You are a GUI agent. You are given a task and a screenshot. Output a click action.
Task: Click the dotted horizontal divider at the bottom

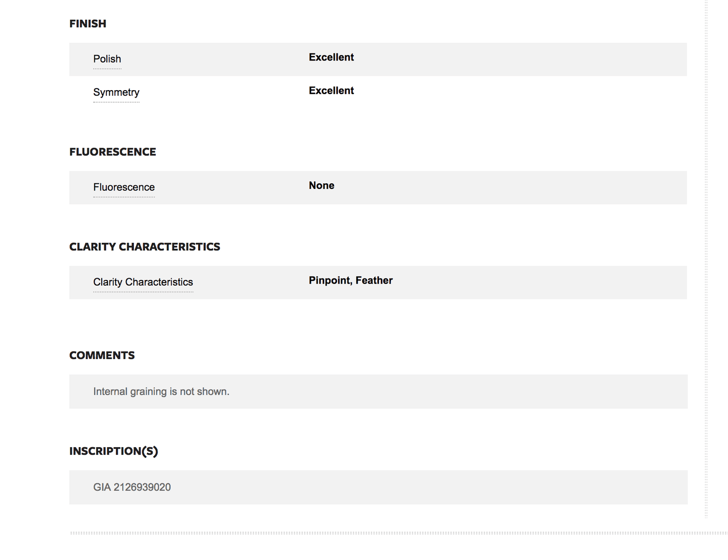point(398,533)
